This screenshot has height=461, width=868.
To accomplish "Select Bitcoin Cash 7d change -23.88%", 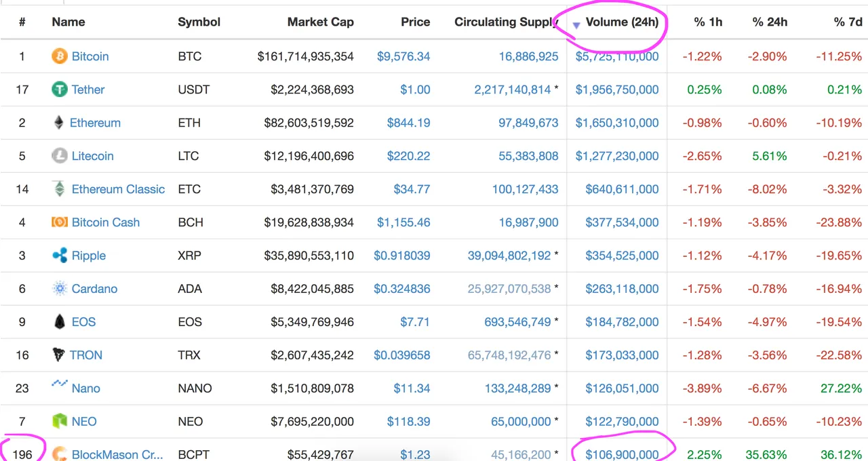I will (x=838, y=222).
